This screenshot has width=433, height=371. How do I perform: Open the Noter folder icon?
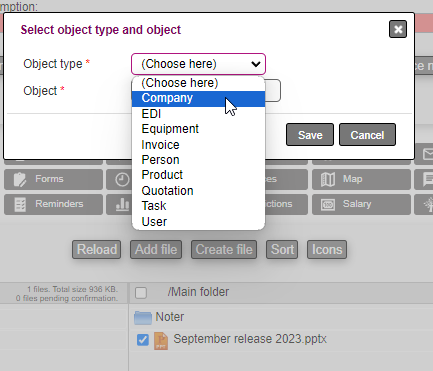(x=143, y=317)
